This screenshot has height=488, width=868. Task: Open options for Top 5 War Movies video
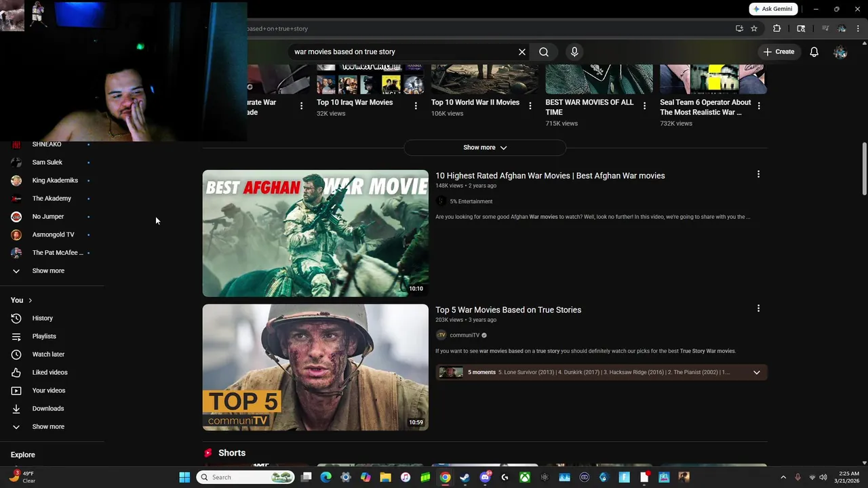[758, 308]
